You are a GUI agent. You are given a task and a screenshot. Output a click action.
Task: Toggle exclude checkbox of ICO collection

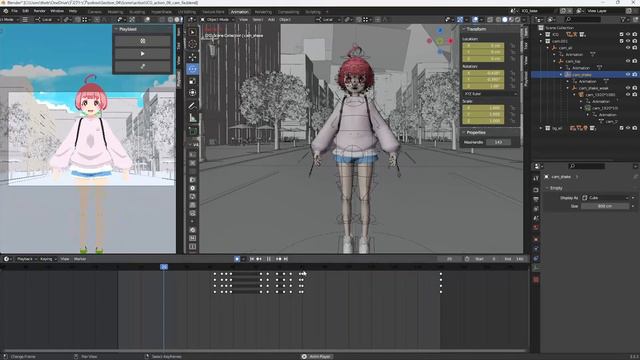[621, 34]
